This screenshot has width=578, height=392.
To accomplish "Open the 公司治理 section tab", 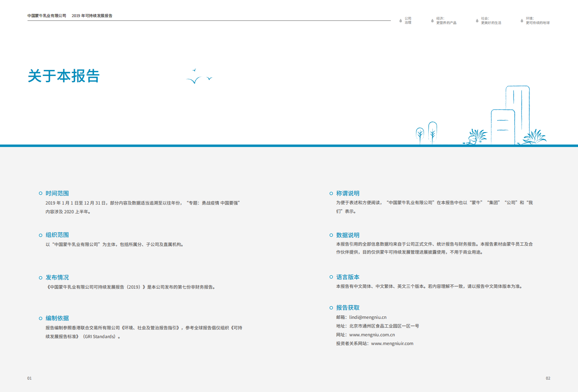I will 408,21.
